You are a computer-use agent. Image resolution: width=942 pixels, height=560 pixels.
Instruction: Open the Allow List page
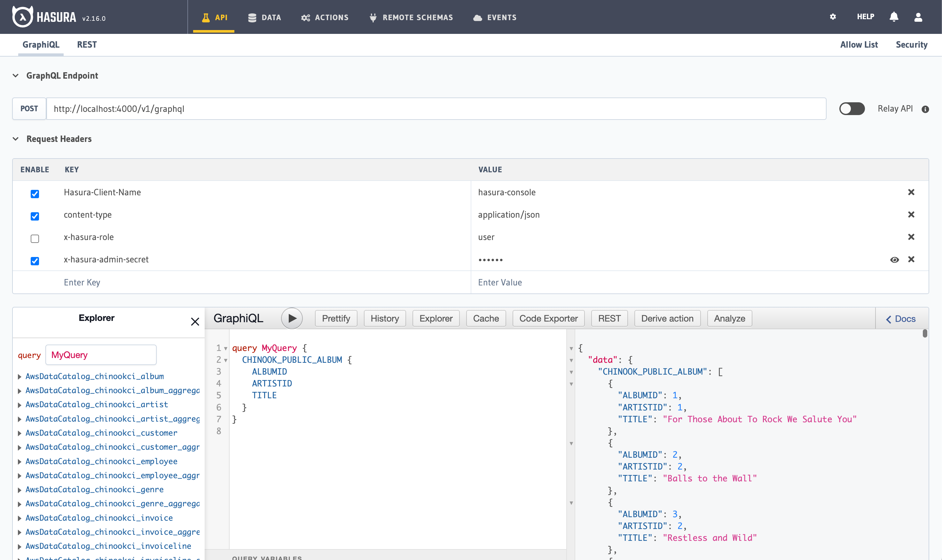(859, 44)
